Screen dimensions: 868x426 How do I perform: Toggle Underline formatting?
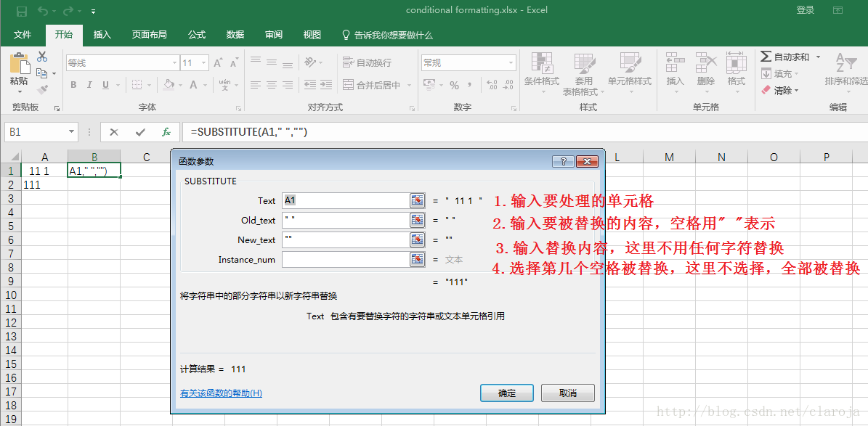[104, 85]
